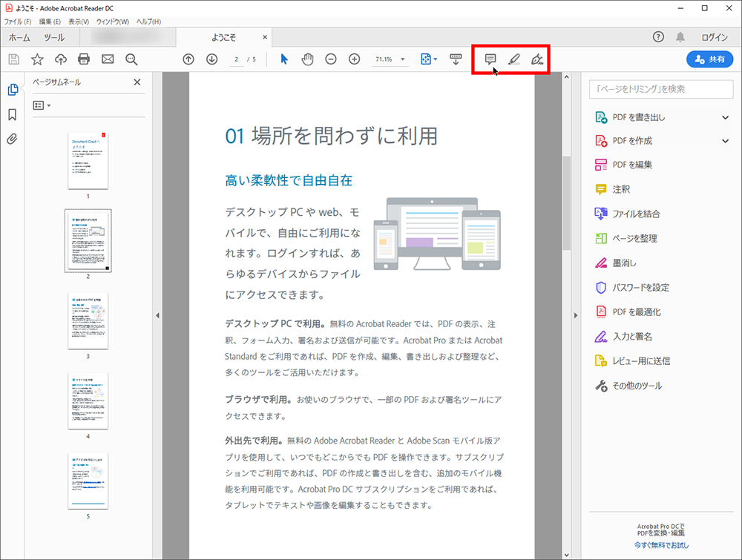Click the tools search field

coord(661,89)
